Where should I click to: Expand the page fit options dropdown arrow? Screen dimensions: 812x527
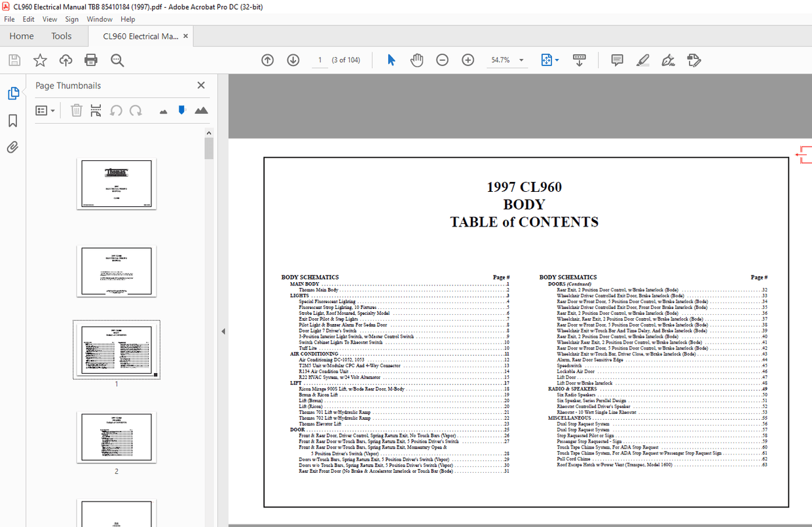(557, 60)
